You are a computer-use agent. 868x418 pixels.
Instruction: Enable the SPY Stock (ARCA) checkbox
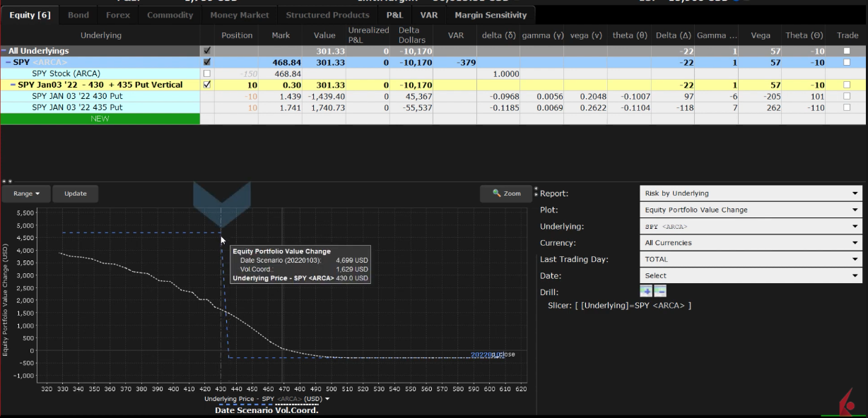point(207,73)
